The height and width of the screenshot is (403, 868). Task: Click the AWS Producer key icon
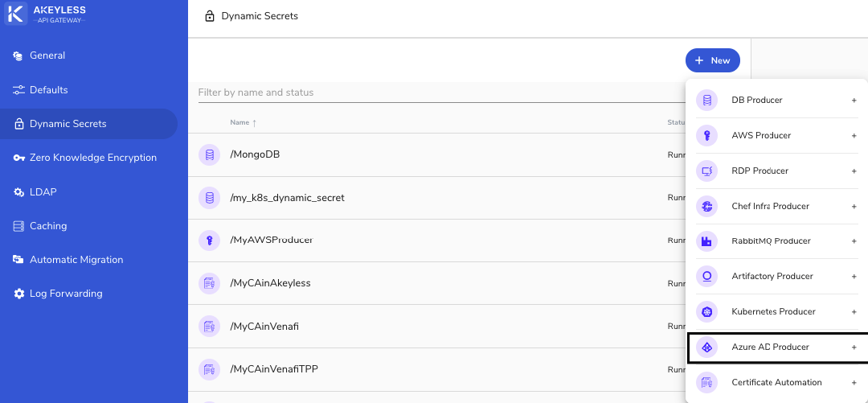tap(706, 135)
